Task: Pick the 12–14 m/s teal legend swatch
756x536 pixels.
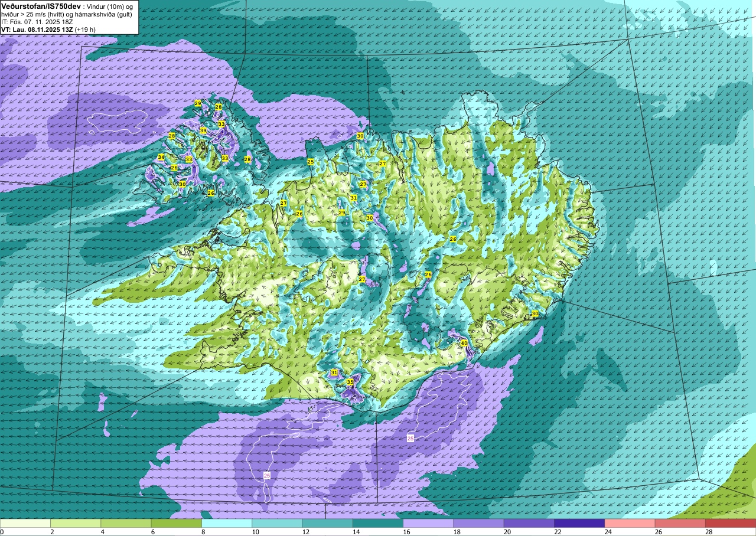Action: 327,523
